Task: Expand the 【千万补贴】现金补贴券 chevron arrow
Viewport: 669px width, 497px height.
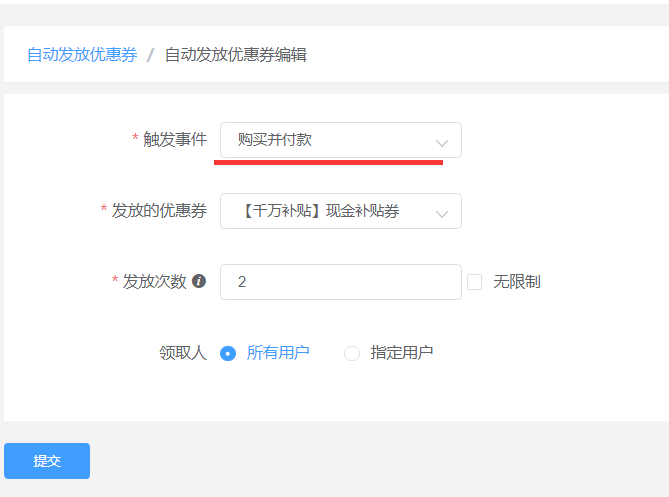Action: click(x=442, y=214)
